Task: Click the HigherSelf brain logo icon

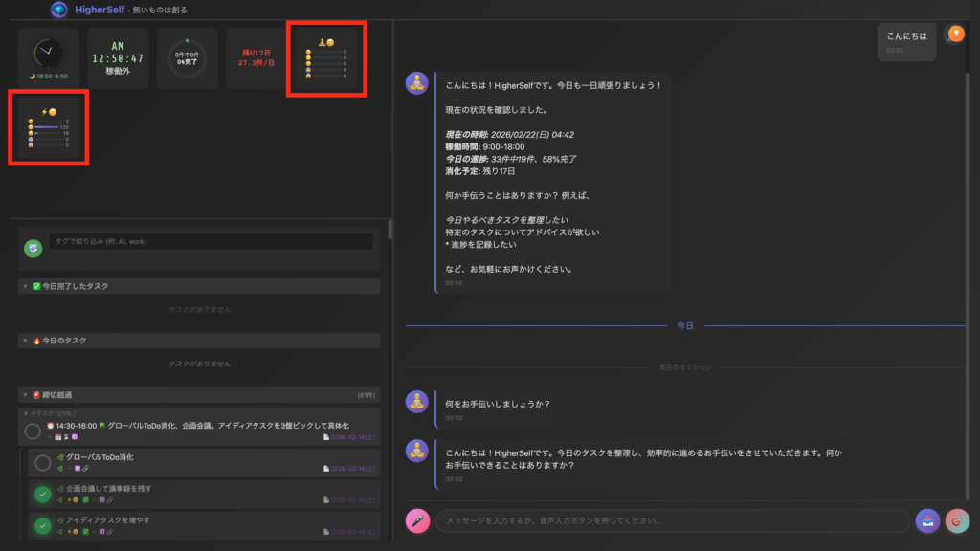Action: click(59, 10)
